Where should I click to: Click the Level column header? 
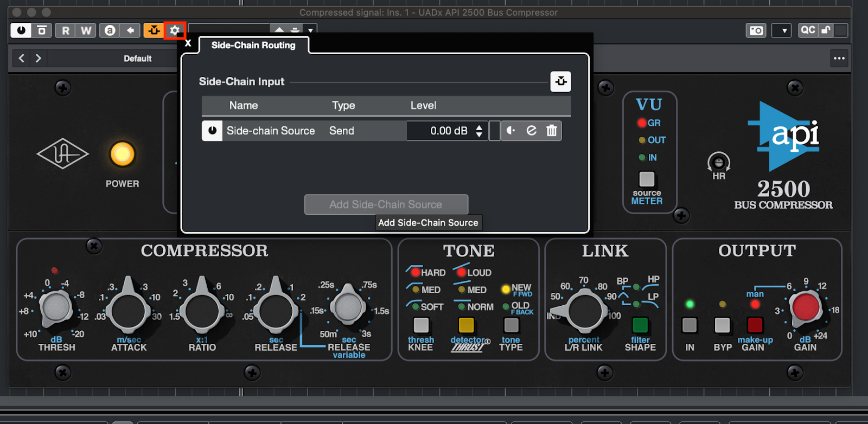[x=423, y=105]
